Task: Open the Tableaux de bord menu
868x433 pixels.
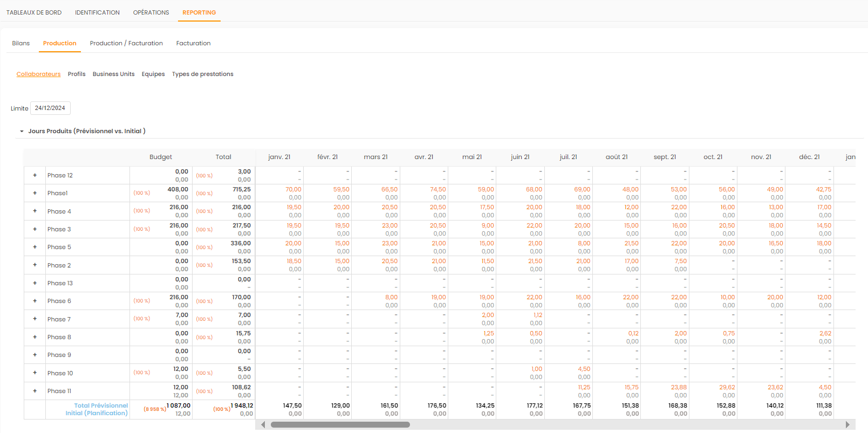Action: pos(34,12)
